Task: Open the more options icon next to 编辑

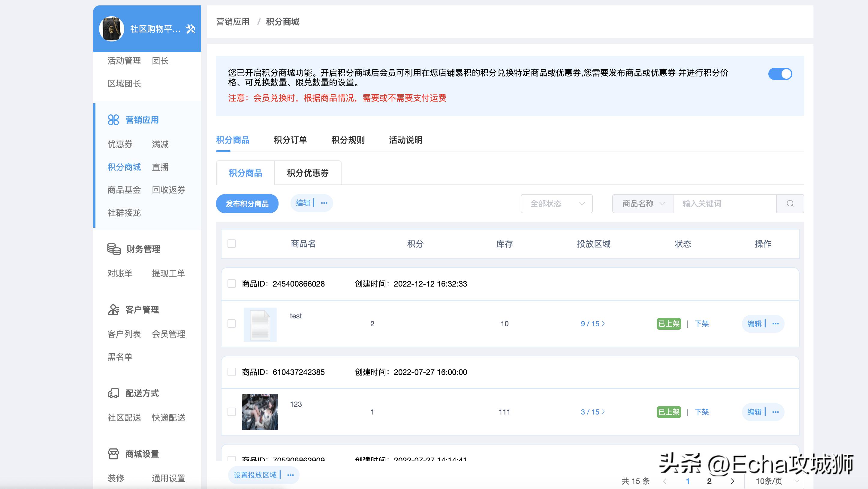Action: pyautogui.click(x=324, y=203)
